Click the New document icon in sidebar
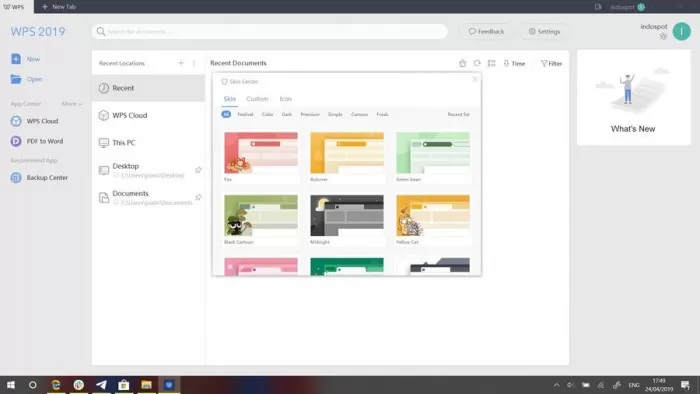This screenshot has width=700, height=394. tap(16, 59)
